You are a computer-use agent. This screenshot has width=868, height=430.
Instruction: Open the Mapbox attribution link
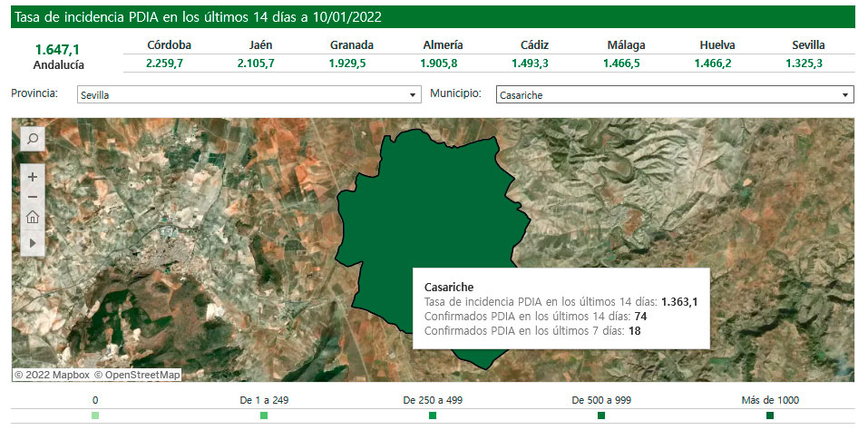(x=53, y=375)
